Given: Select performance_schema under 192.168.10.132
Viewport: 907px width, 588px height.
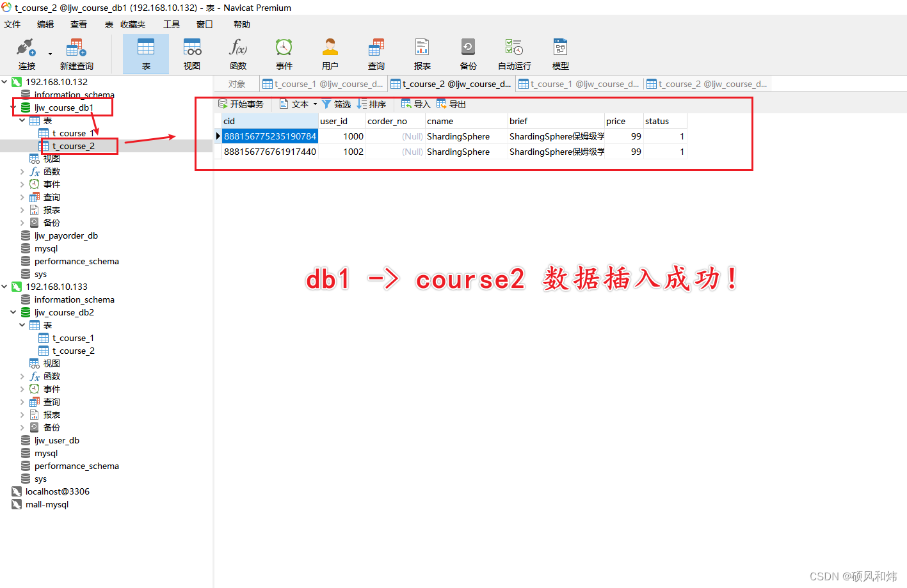Looking at the screenshot, I should point(76,261).
